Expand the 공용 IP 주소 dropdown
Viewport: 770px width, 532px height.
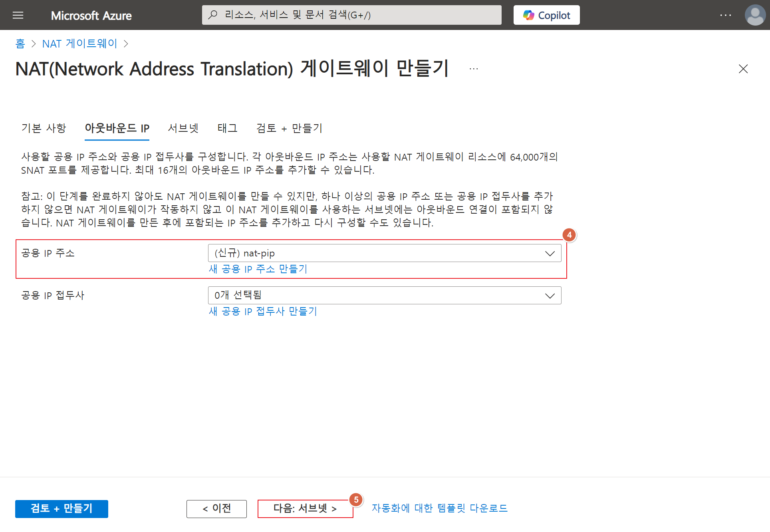coord(384,253)
